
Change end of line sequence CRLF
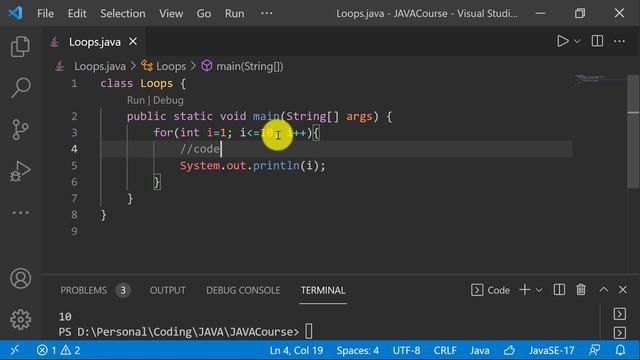click(445, 350)
